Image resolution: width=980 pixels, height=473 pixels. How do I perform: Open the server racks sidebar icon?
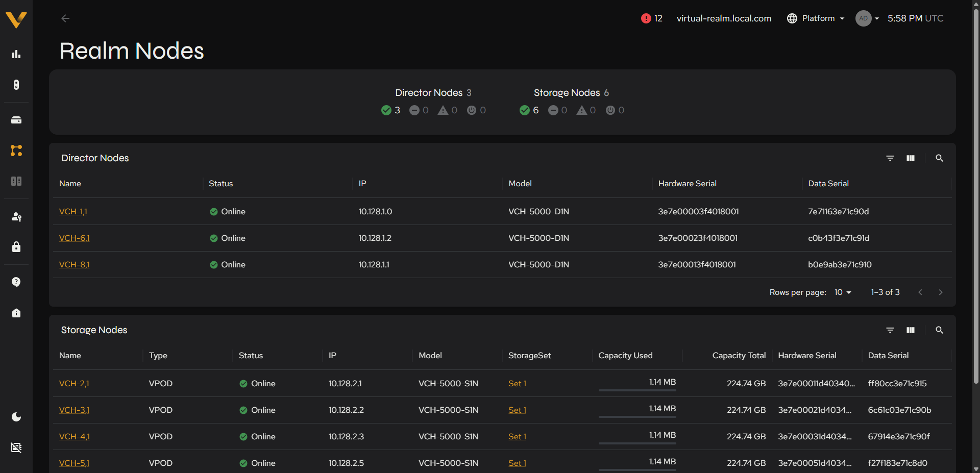16,181
